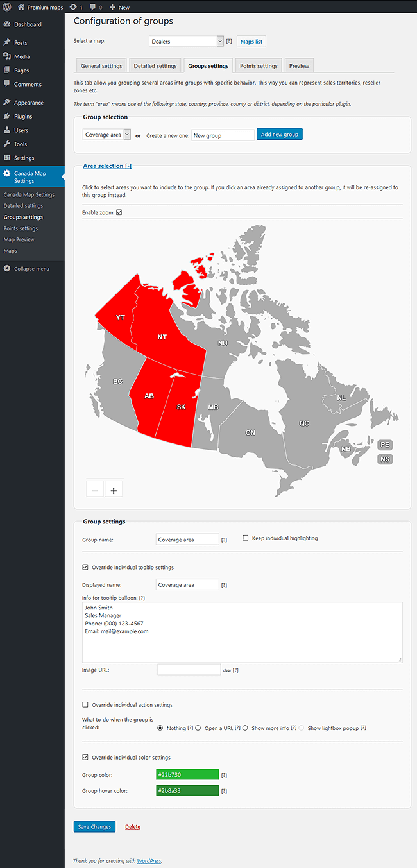Click the WordPress logo in admin bar

pyautogui.click(x=6, y=7)
